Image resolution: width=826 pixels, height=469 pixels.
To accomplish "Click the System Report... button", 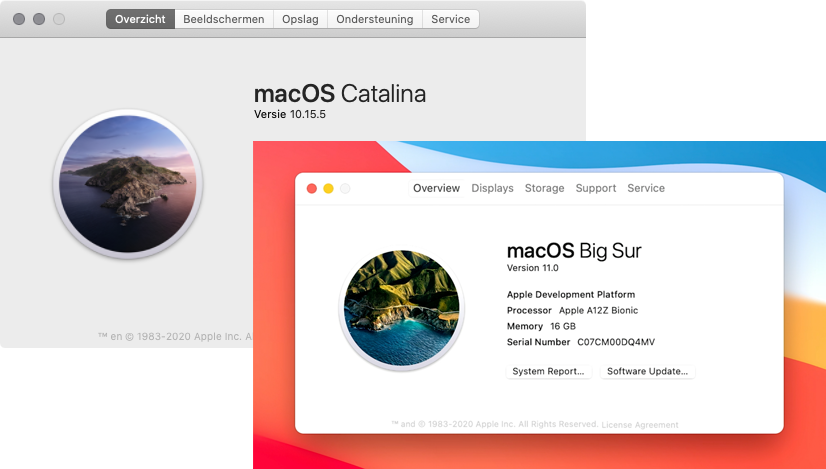I will click(x=548, y=372).
